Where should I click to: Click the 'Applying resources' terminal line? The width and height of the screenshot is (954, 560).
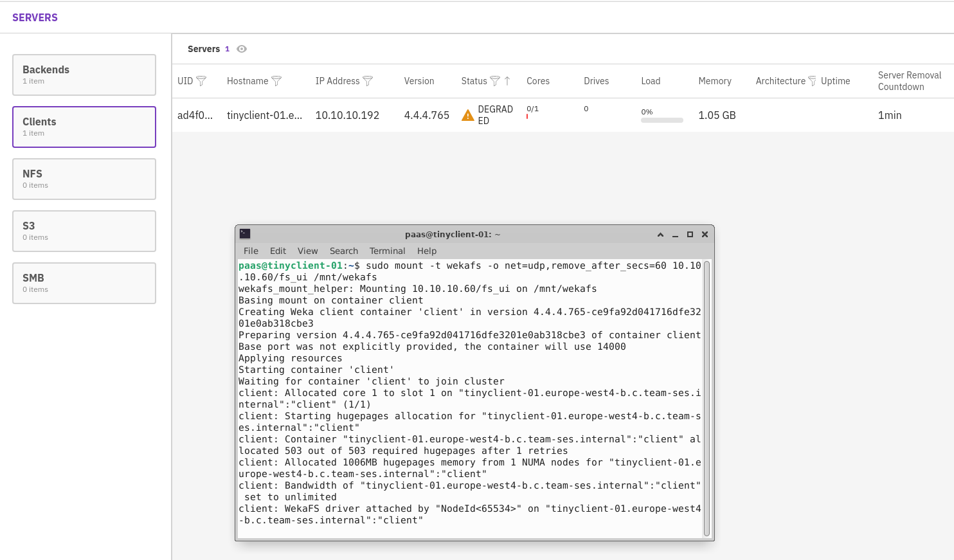click(290, 358)
